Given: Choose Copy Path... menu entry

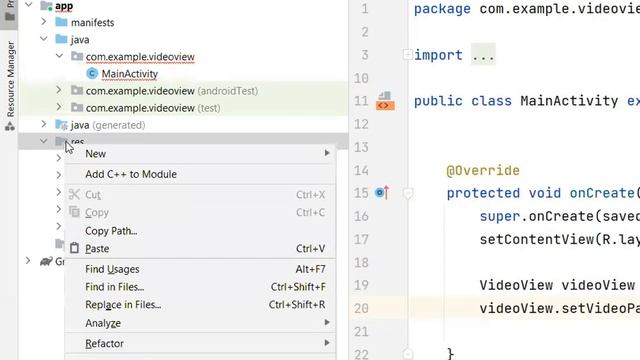Looking at the screenshot, I should 200,231.
